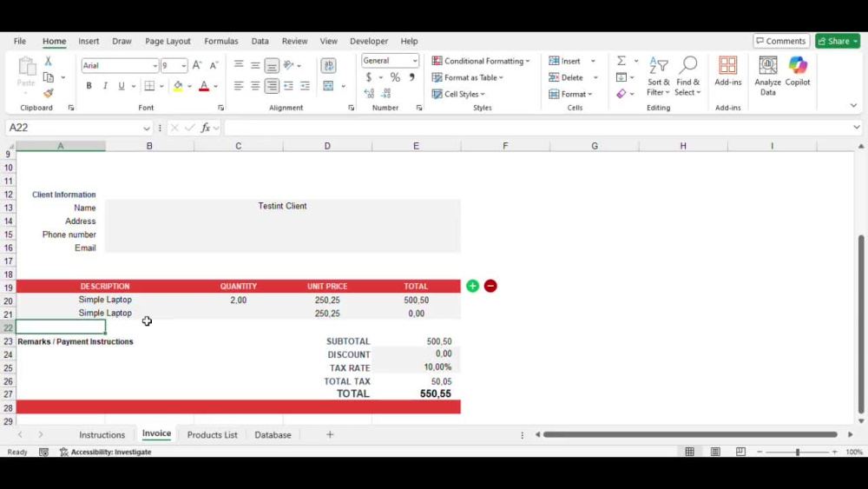Switch to the Database sheet tab

point(273,435)
